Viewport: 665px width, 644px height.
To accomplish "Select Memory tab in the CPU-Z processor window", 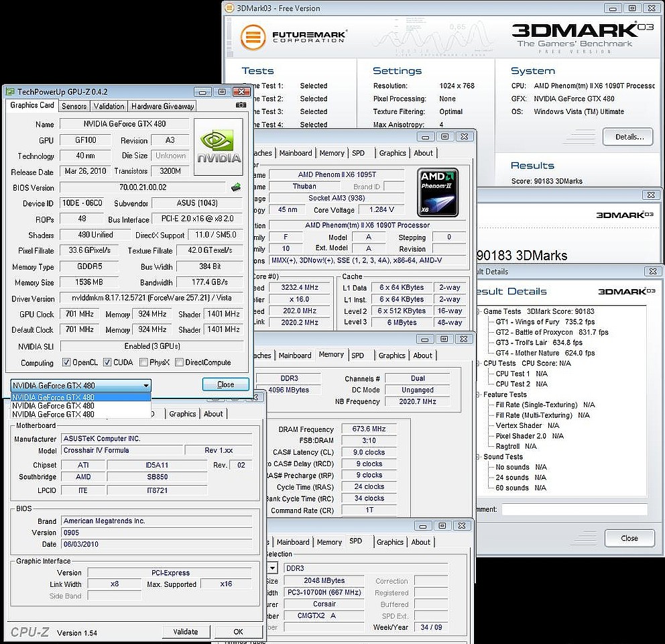I will [332, 153].
